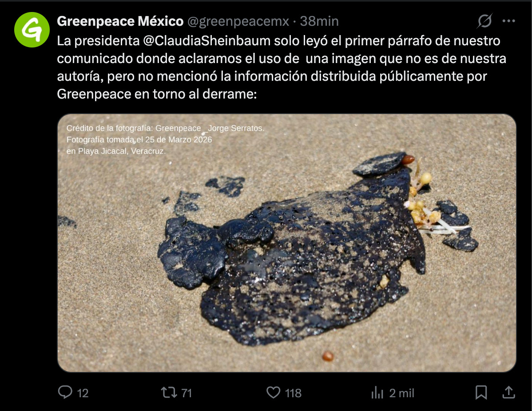
Task: Like the tweet with the heart icon
Action: tap(273, 393)
